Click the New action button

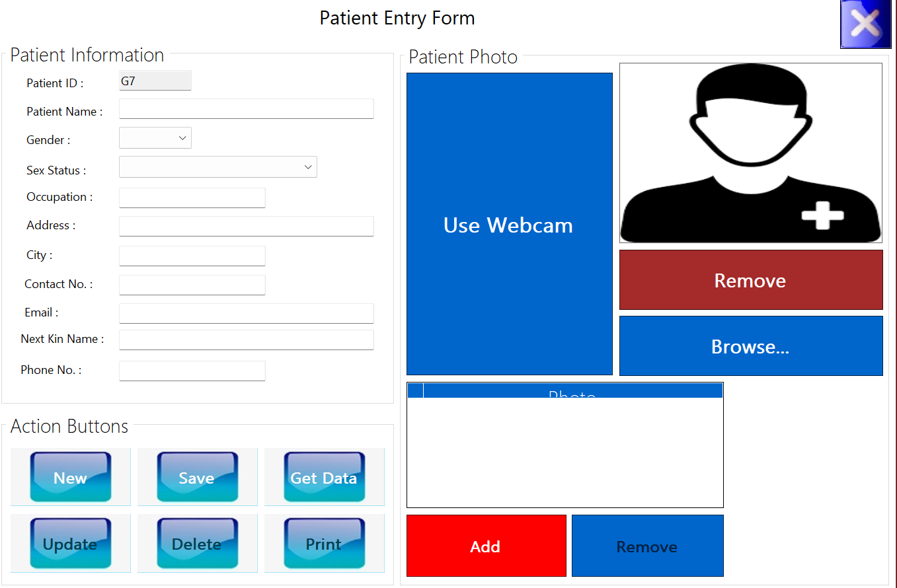pyautogui.click(x=70, y=477)
